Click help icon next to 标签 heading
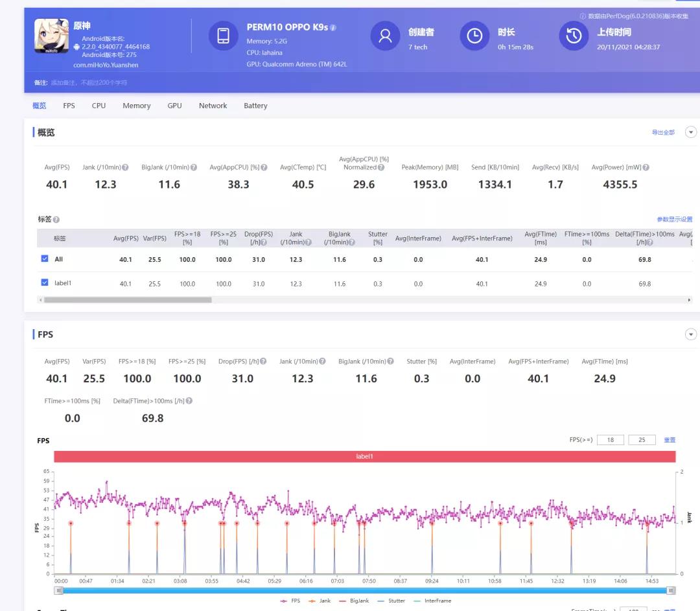The width and height of the screenshot is (700, 611). point(56,220)
